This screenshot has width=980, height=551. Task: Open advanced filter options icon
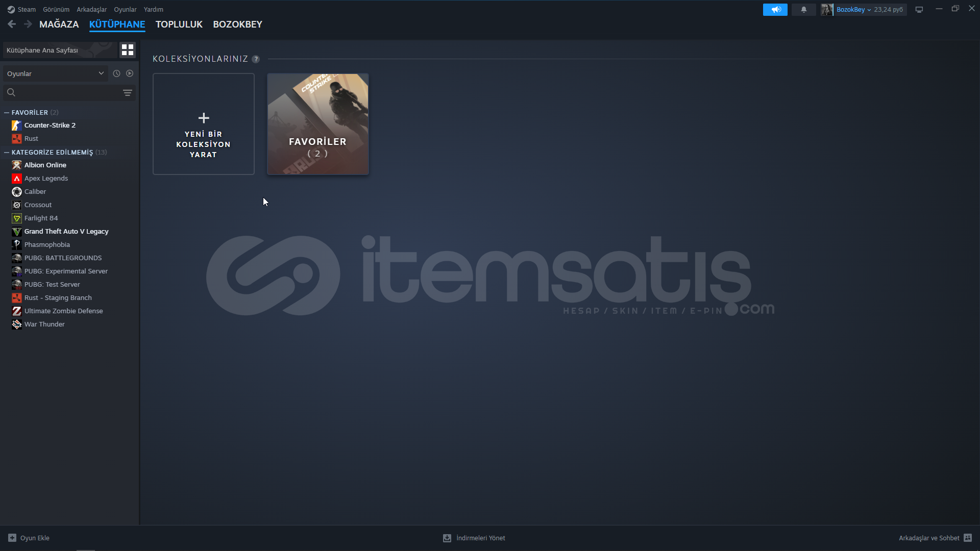tap(127, 92)
